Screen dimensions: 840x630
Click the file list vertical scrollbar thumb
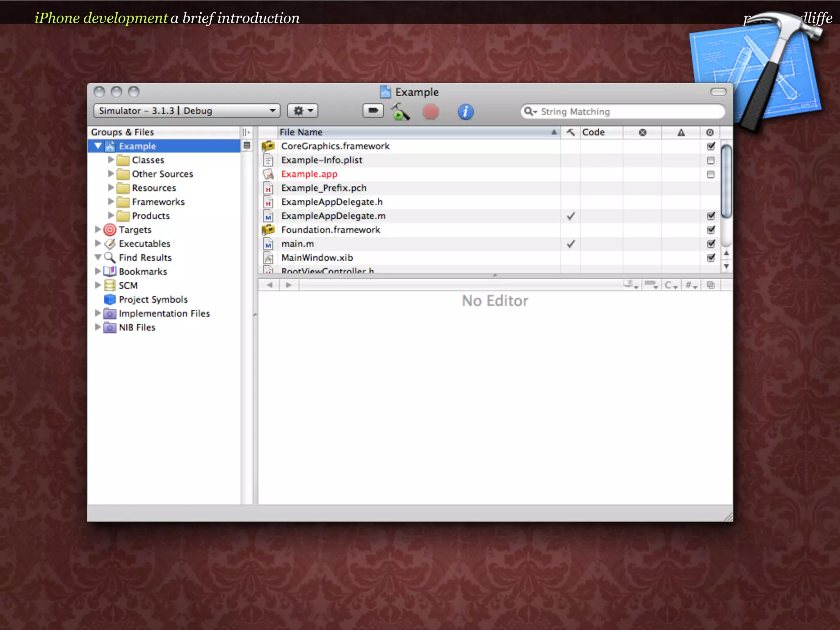[726, 180]
